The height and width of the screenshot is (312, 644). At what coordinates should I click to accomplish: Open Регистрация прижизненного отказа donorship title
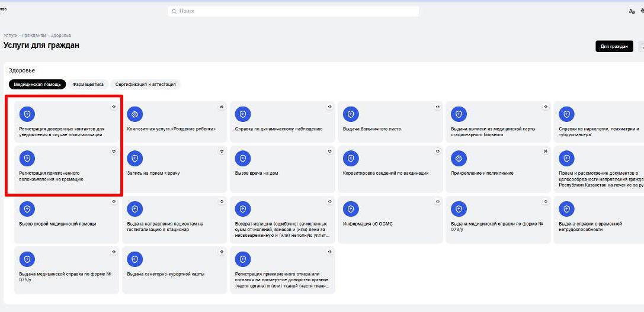[282, 280]
